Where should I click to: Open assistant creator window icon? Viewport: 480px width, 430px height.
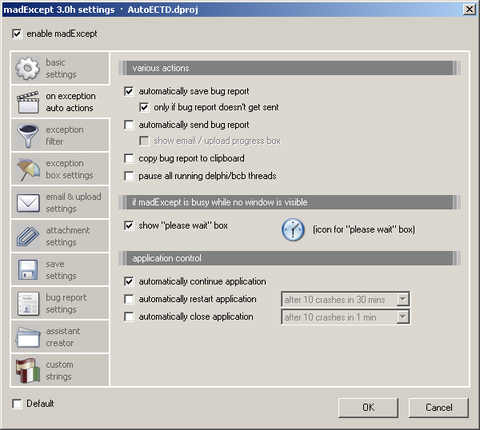[28, 337]
